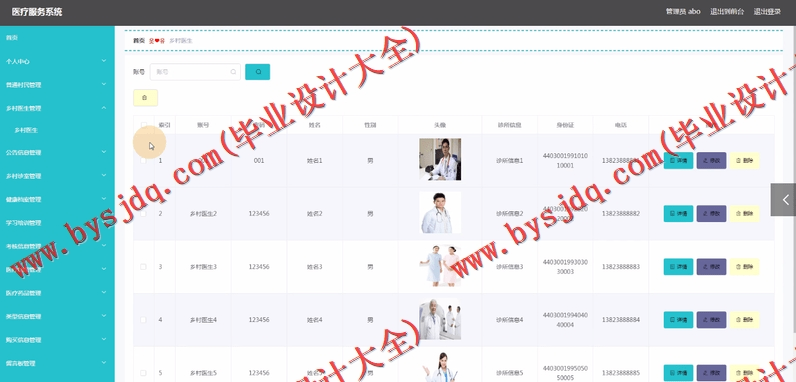Click cell 001 in the first row
Image resolution: width=796 pixels, height=382 pixels.
(x=259, y=161)
